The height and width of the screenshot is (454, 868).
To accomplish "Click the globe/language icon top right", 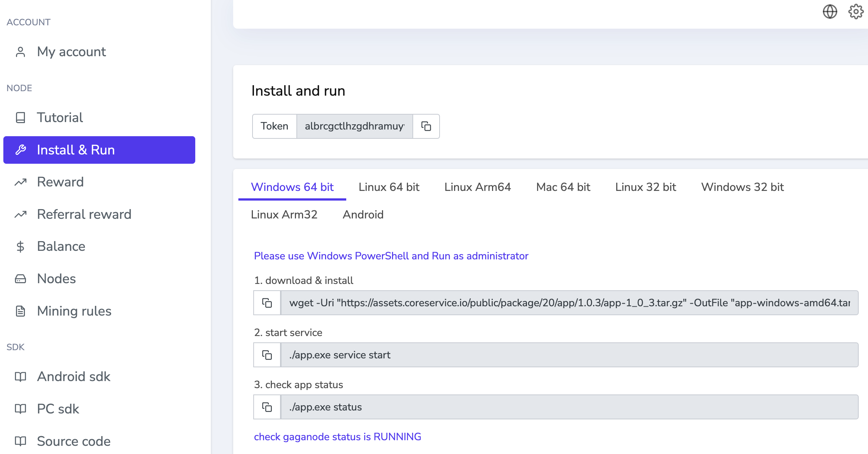I will (x=830, y=12).
